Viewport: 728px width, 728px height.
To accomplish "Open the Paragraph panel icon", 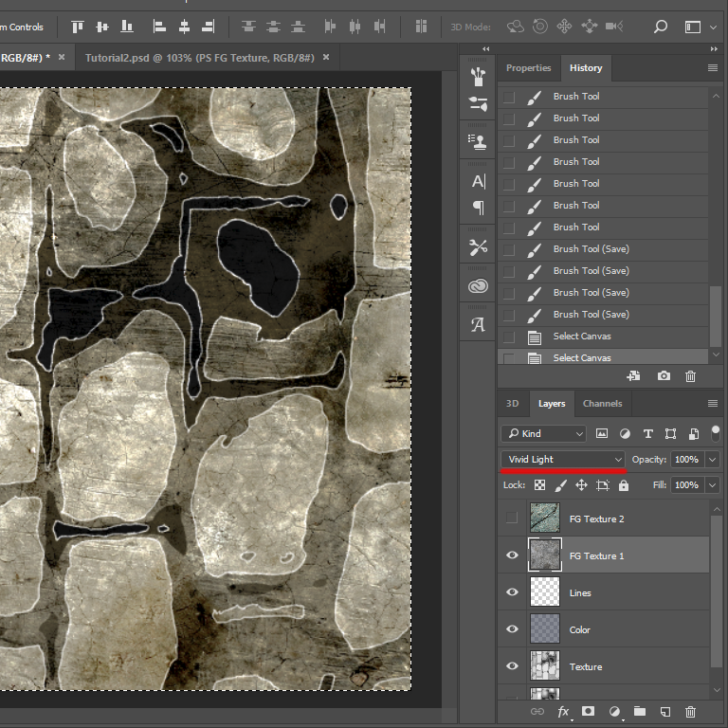I will pyautogui.click(x=478, y=208).
